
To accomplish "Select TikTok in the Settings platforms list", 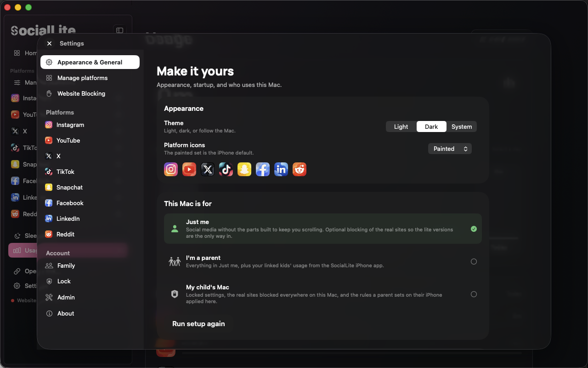I will pyautogui.click(x=90, y=172).
